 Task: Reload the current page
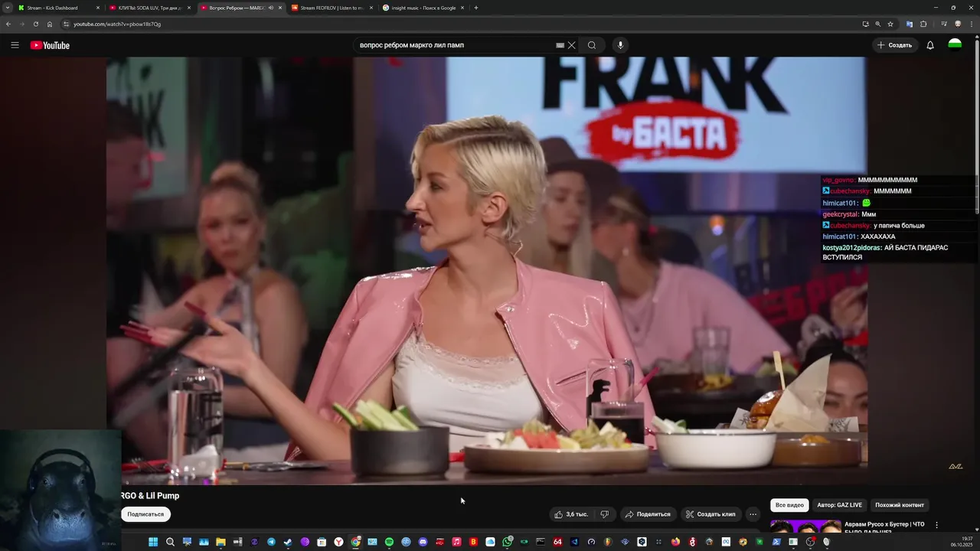click(x=35, y=24)
